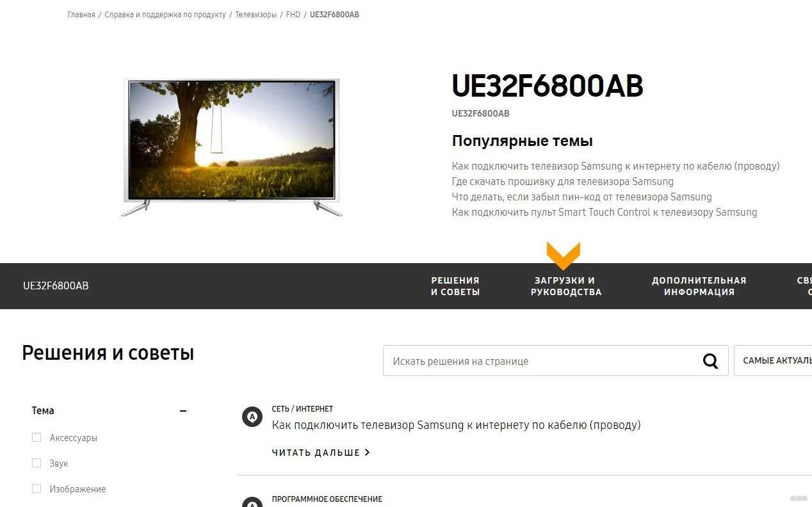The height and width of the screenshot is (507, 812).
Task: Open the Самые актуальные sort dropdown
Action: pos(773,360)
